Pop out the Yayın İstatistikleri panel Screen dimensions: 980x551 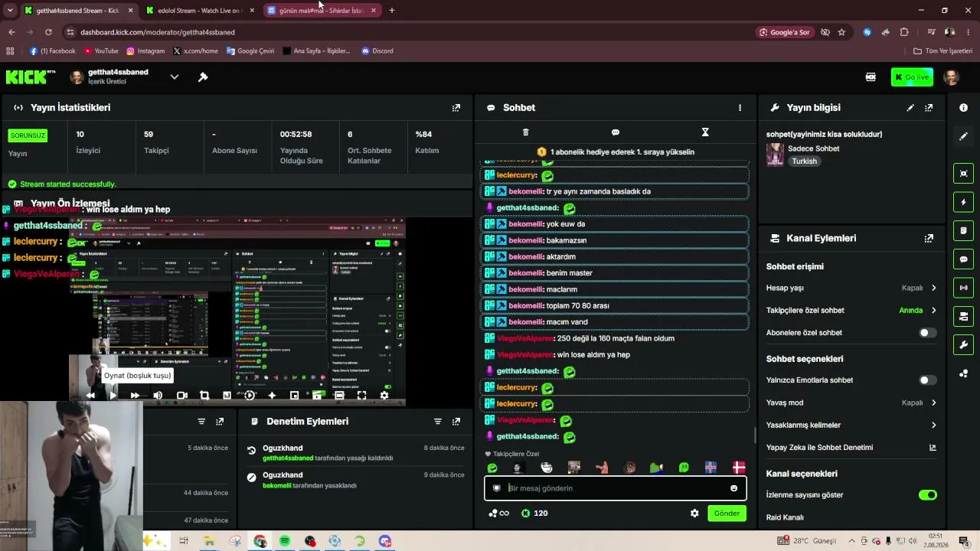pyautogui.click(x=456, y=108)
